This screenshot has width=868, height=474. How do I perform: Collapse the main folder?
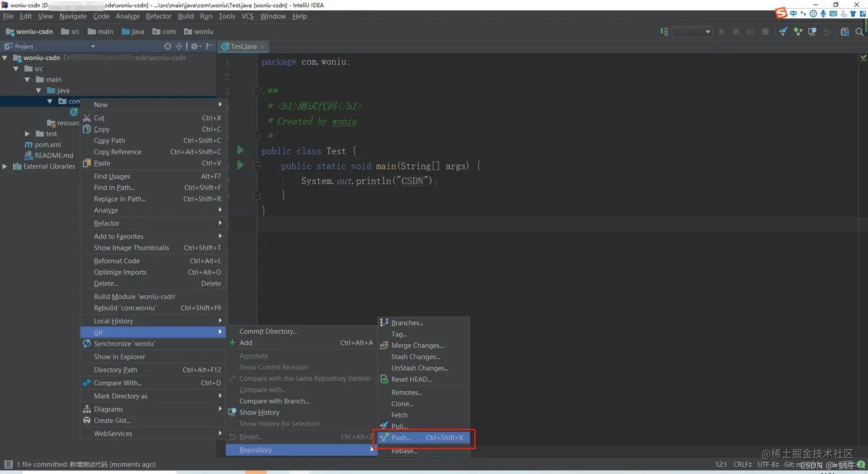(27, 79)
